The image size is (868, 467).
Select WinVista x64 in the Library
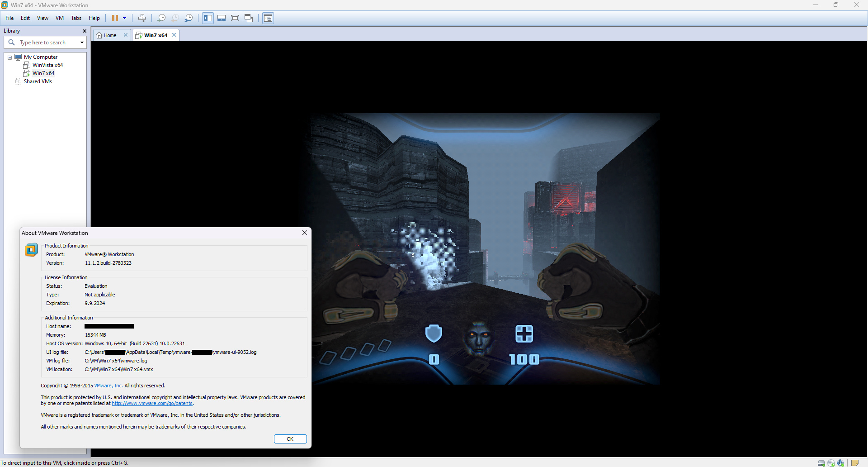[x=47, y=65]
